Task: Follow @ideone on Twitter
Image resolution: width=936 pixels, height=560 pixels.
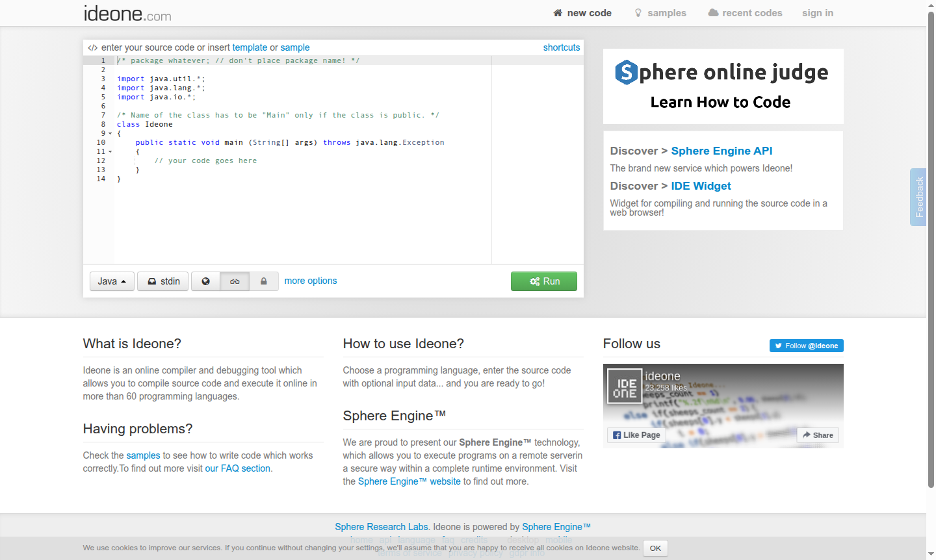Action: coord(806,346)
